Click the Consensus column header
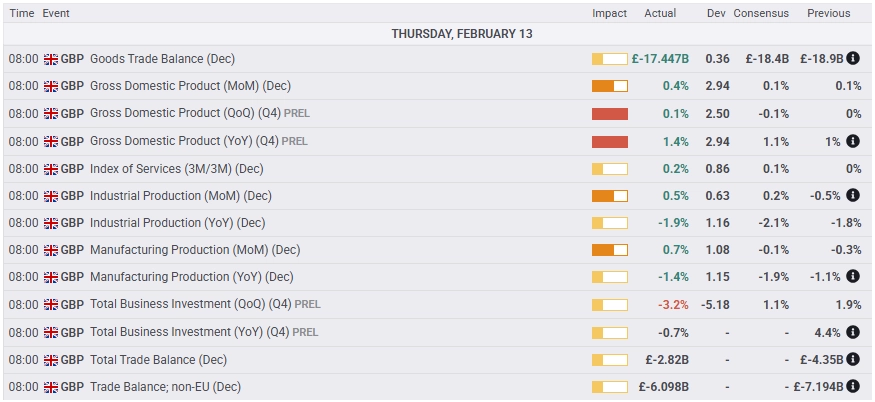Screen dimensions: 875x402 [x=761, y=13]
